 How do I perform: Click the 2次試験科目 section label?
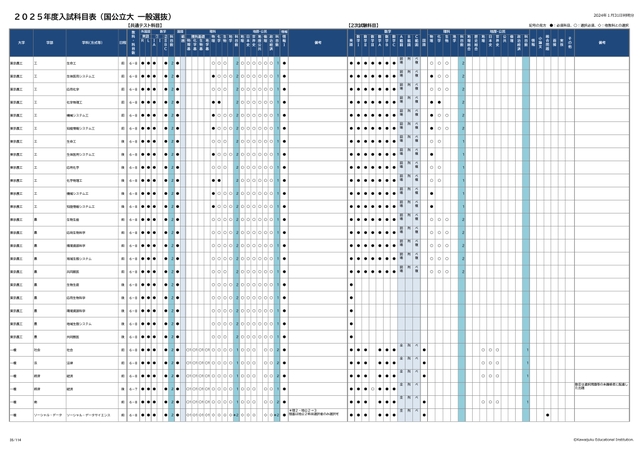[362, 24]
